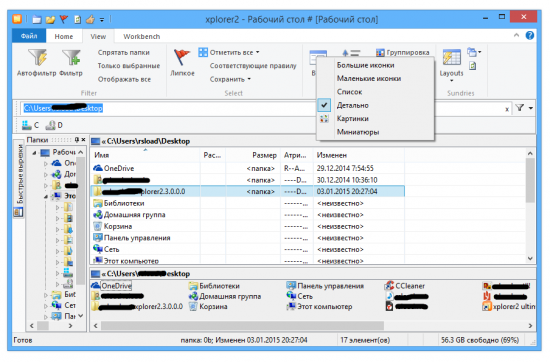
Task: Choose Список view mode
Action: coord(375,92)
